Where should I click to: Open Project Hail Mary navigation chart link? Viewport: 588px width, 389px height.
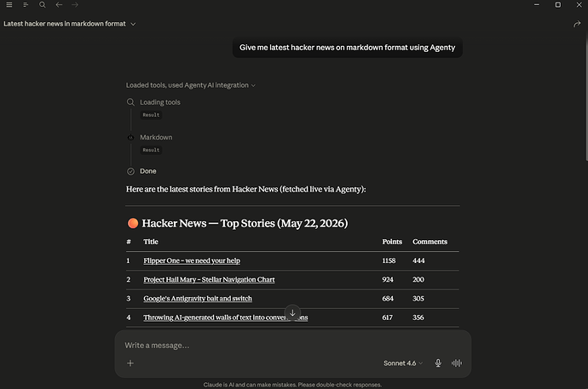click(x=209, y=280)
